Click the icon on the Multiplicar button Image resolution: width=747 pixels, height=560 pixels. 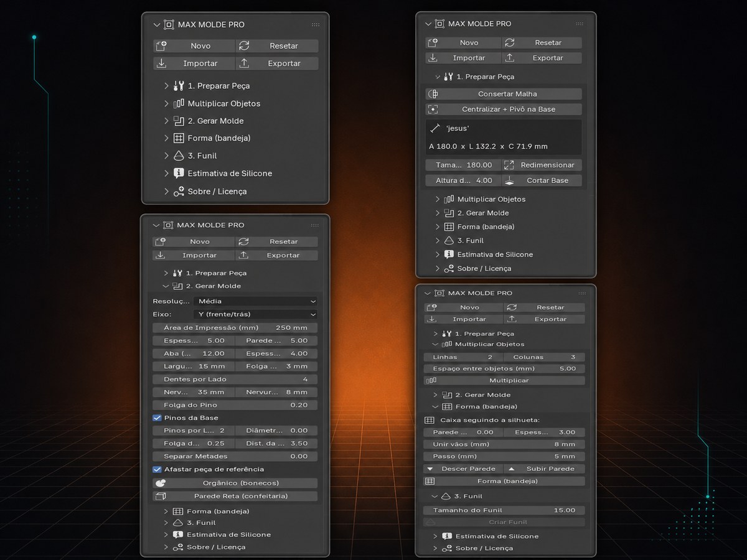click(430, 380)
